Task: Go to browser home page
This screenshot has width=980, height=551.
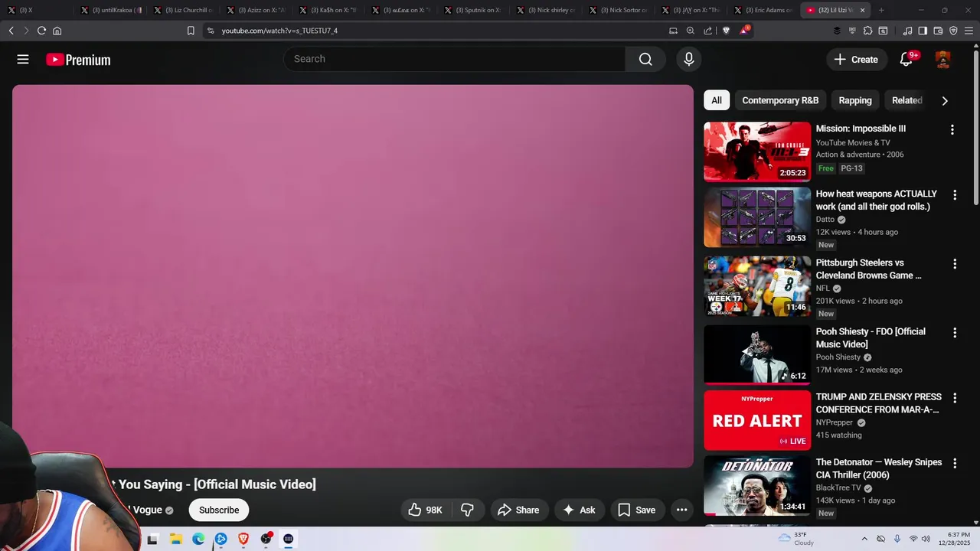Action: (57, 31)
